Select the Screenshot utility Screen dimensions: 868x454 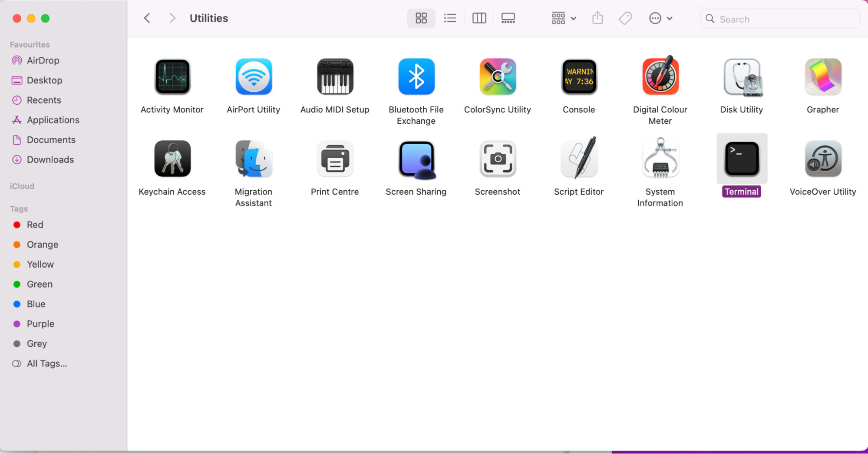pyautogui.click(x=497, y=159)
